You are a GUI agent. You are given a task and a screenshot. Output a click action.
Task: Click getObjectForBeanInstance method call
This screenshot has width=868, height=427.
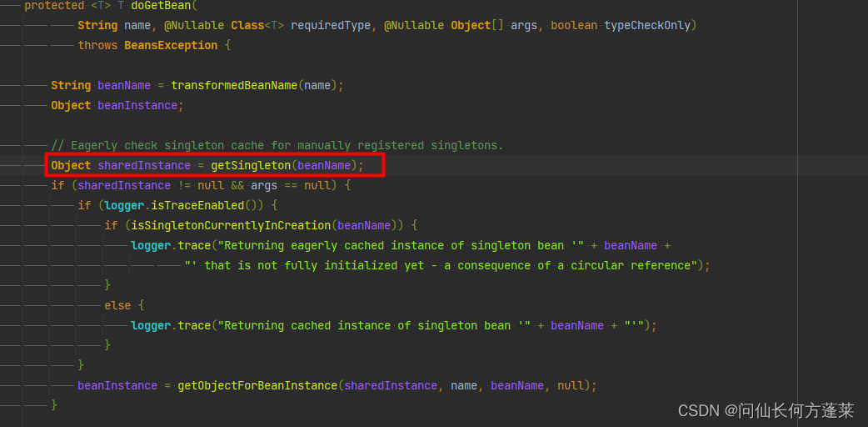257,384
